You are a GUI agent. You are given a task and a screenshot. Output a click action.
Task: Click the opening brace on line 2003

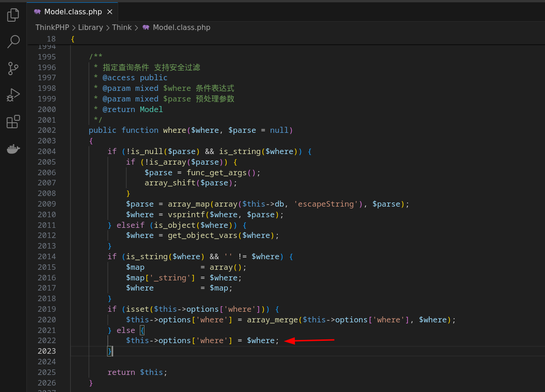coord(91,141)
